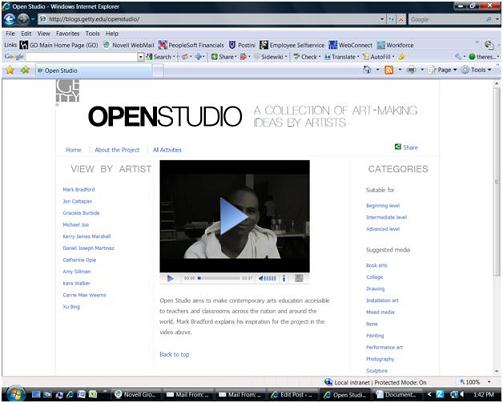503x403 pixels.
Task: Click in the URL address bar field
Action: pos(209,19)
